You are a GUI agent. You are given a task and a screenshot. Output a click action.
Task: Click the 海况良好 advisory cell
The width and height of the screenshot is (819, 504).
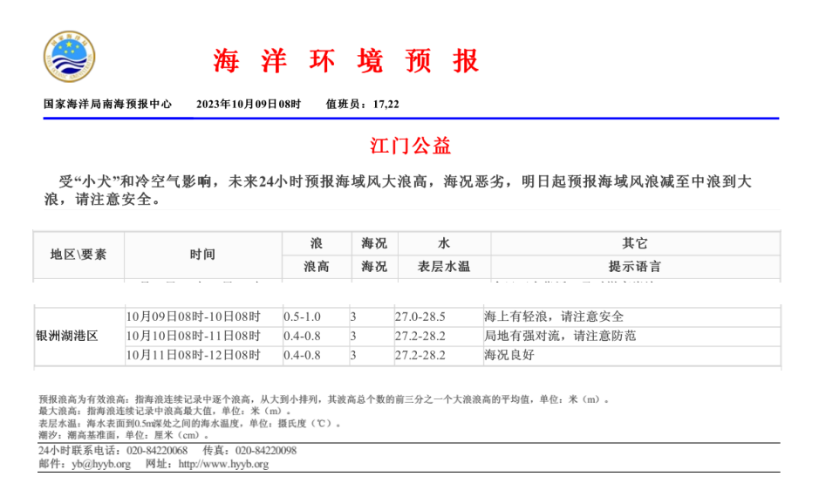pos(508,355)
